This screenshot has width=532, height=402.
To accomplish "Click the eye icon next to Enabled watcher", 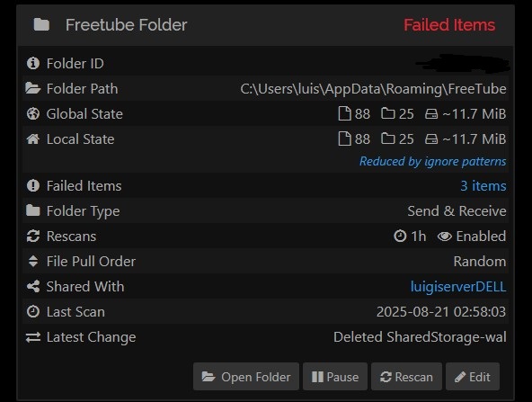I will (445, 237).
